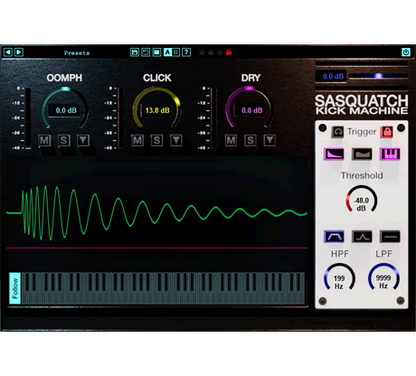Click the LPF 9999 Hz knob
Viewport: 416px width, 376px height.
click(x=384, y=278)
